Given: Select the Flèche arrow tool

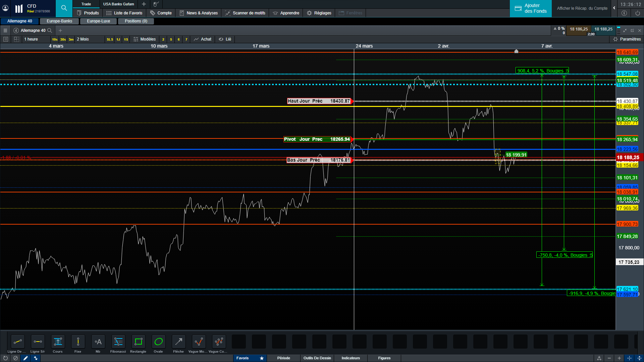Looking at the screenshot, I should click(x=178, y=342).
